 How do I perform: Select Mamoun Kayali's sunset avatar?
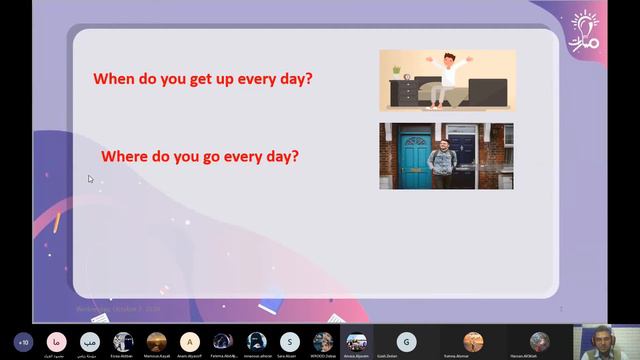[157, 342]
